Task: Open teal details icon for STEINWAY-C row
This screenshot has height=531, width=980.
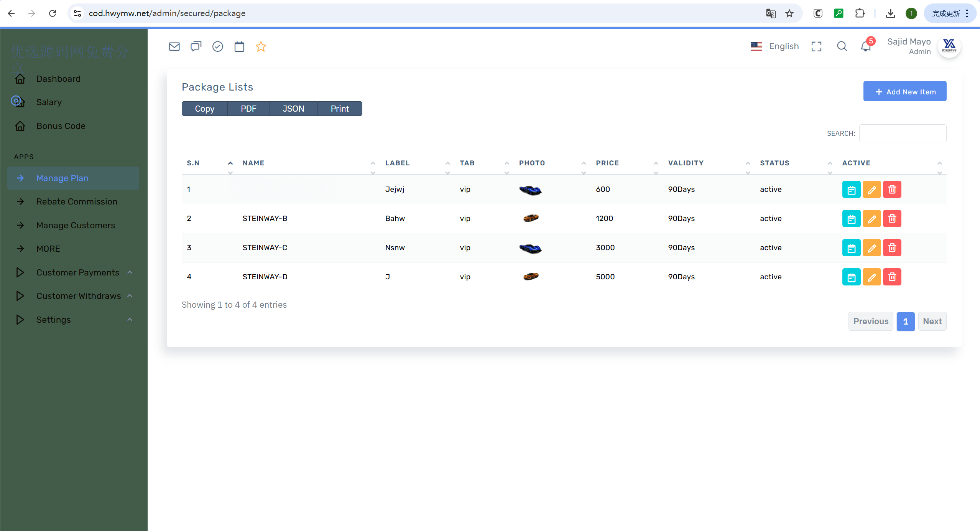Action: coord(851,248)
